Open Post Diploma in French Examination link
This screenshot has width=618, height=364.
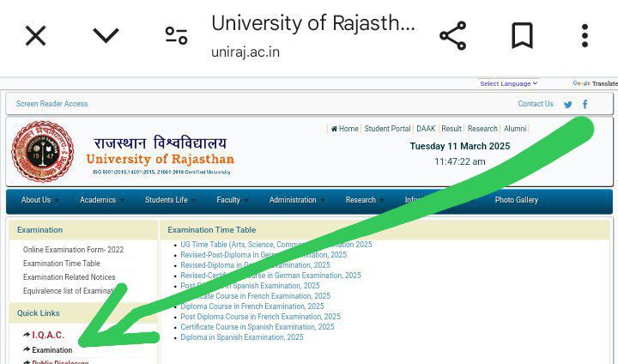(x=260, y=317)
